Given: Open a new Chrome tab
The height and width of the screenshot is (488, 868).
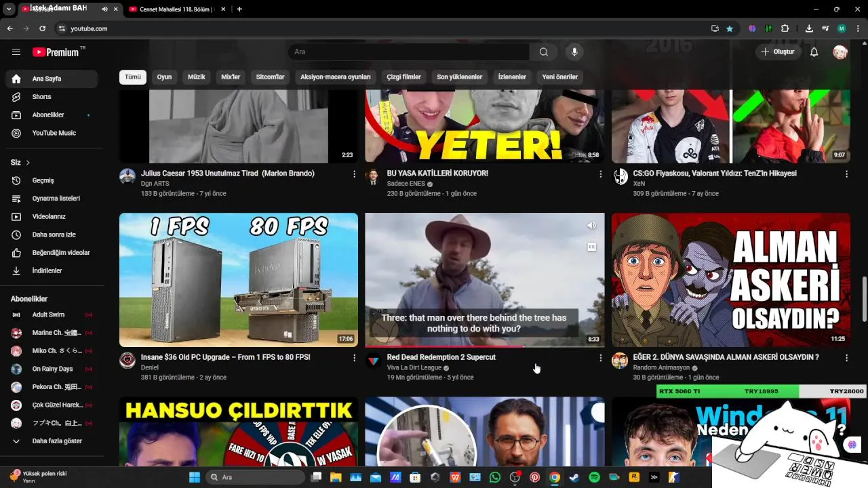Looking at the screenshot, I should [x=239, y=9].
